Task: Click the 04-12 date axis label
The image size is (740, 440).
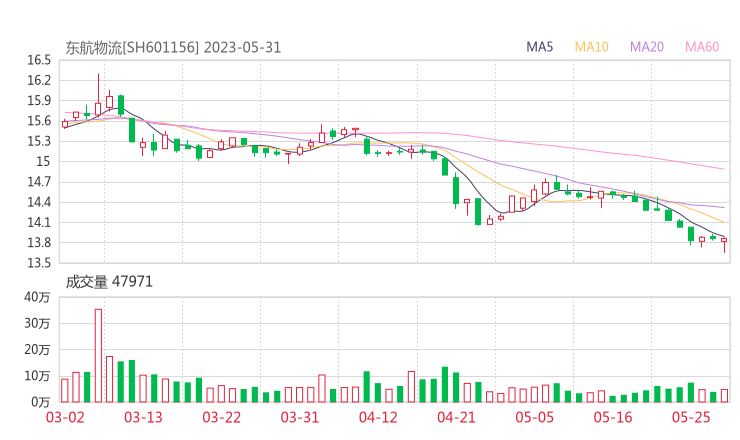Action: [378, 417]
